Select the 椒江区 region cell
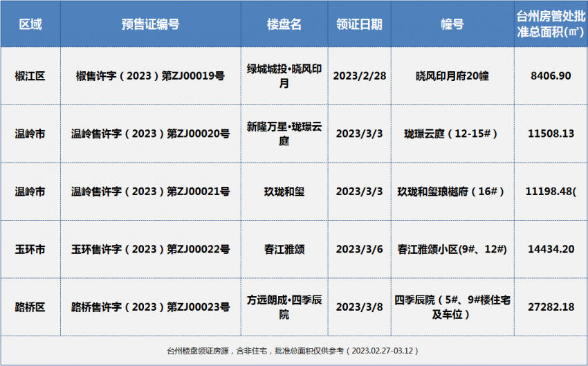The height and width of the screenshot is (366, 588). pyautogui.click(x=30, y=75)
